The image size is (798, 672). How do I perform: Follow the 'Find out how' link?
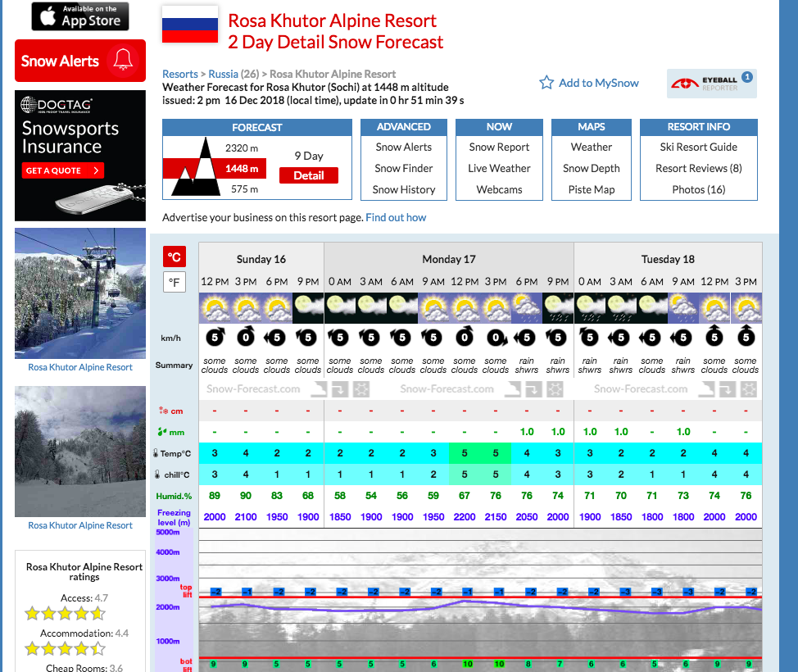pos(396,217)
